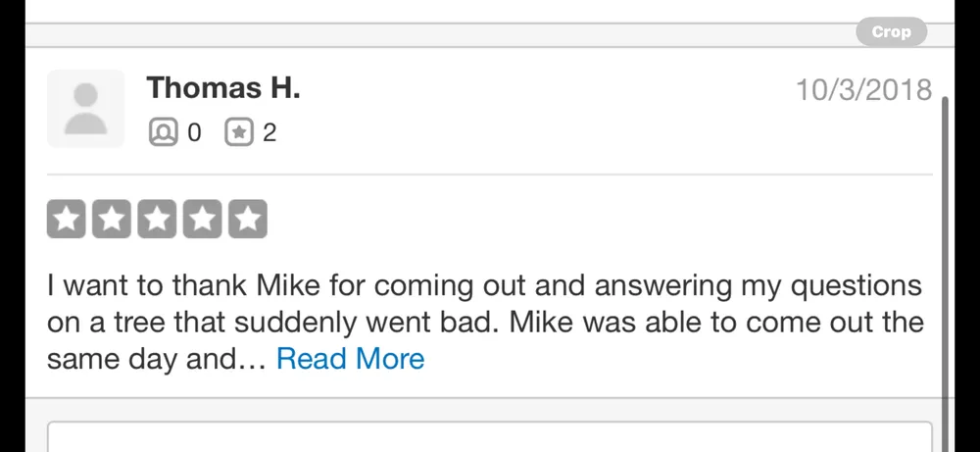
Task: Expand the review with Read More
Action: click(x=350, y=359)
